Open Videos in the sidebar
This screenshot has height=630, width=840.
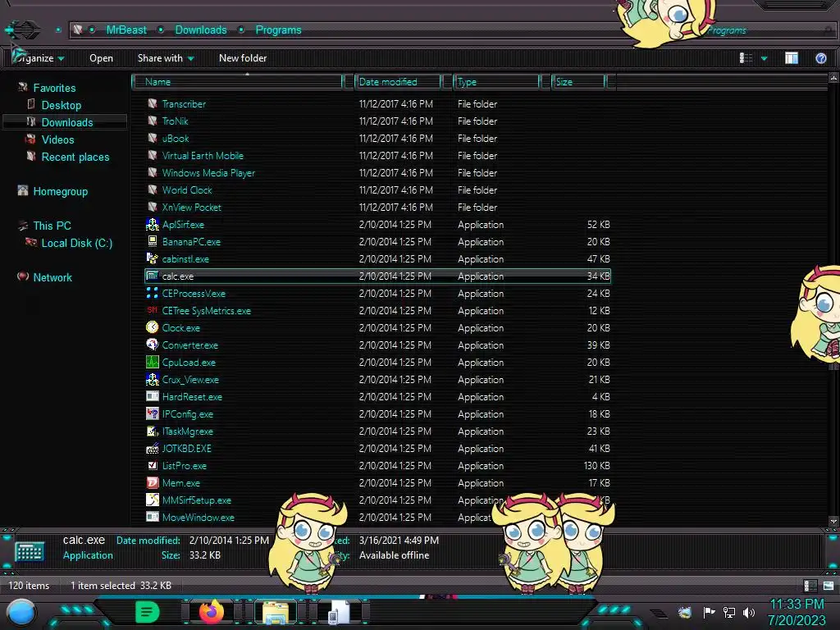(x=58, y=139)
